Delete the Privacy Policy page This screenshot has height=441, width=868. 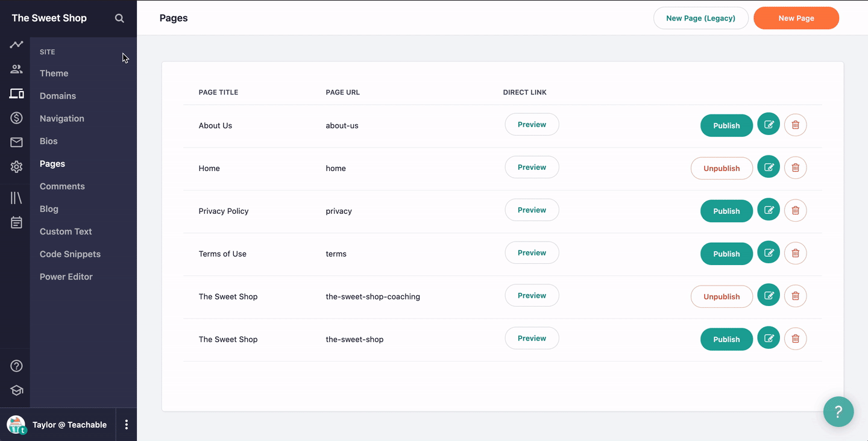tap(795, 210)
